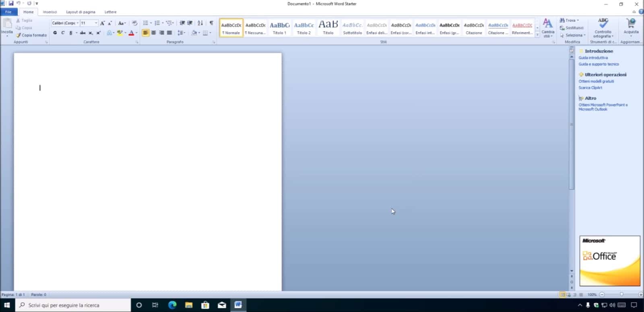Open the Guida introduttiva link
The width and height of the screenshot is (644, 312).
pos(593,58)
